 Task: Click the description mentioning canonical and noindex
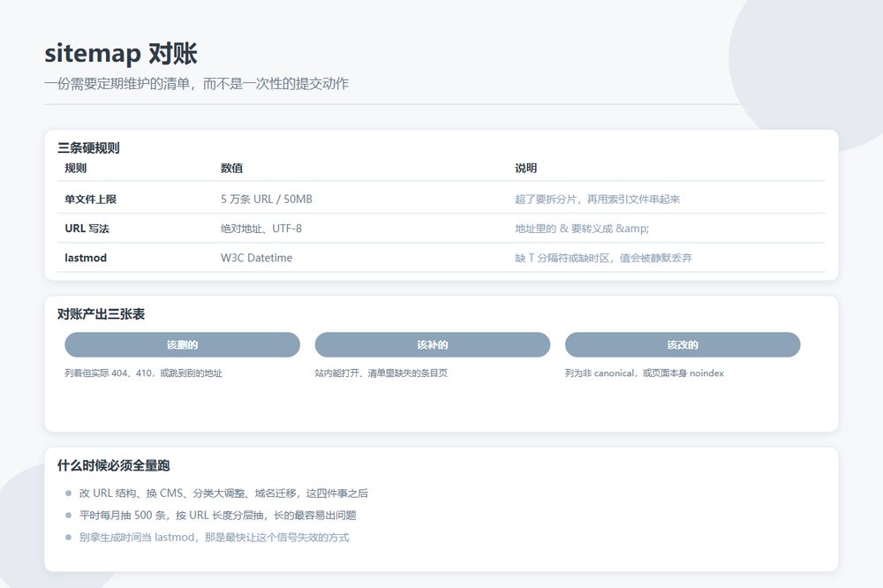[x=645, y=373]
